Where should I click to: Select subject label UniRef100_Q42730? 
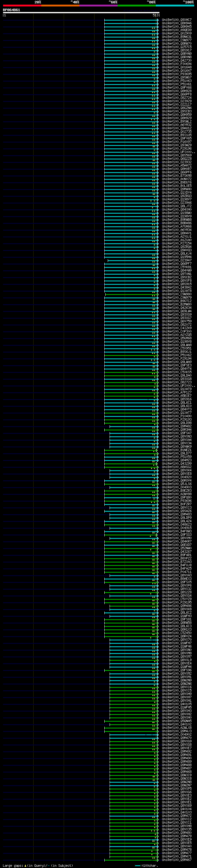(177, 61)
